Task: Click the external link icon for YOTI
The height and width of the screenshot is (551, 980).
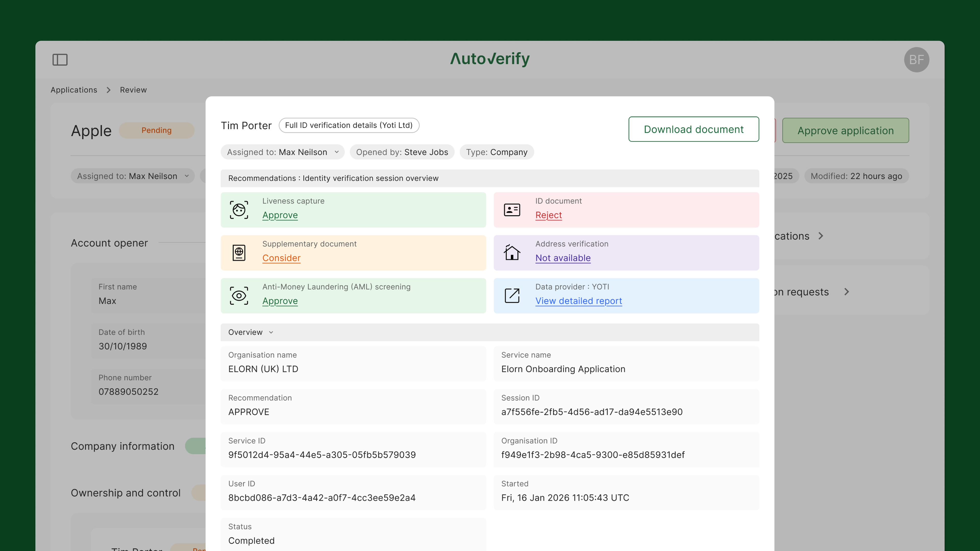Action: pos(512,296)
